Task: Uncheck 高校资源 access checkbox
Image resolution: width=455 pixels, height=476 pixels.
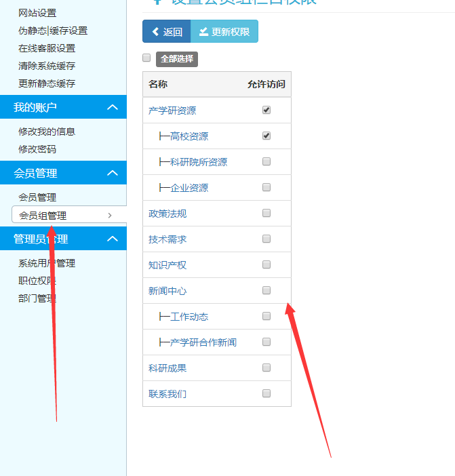Action: (x=266, y=136)
